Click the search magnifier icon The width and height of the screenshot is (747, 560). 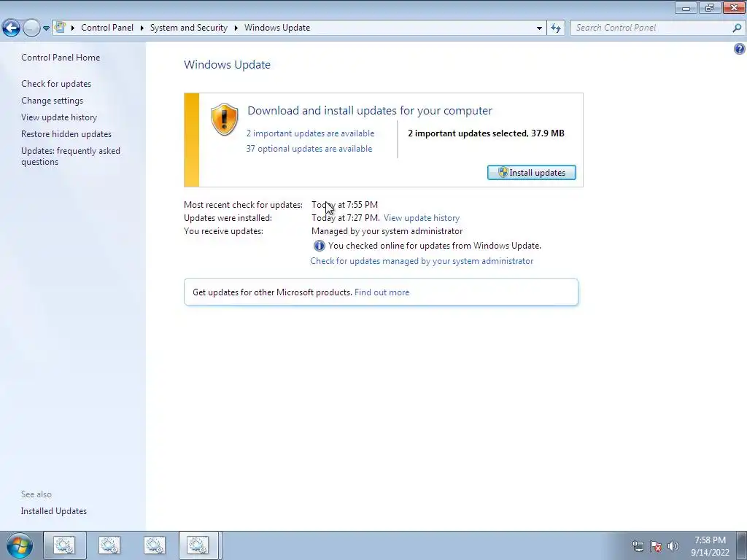click(x=737, y=28)
